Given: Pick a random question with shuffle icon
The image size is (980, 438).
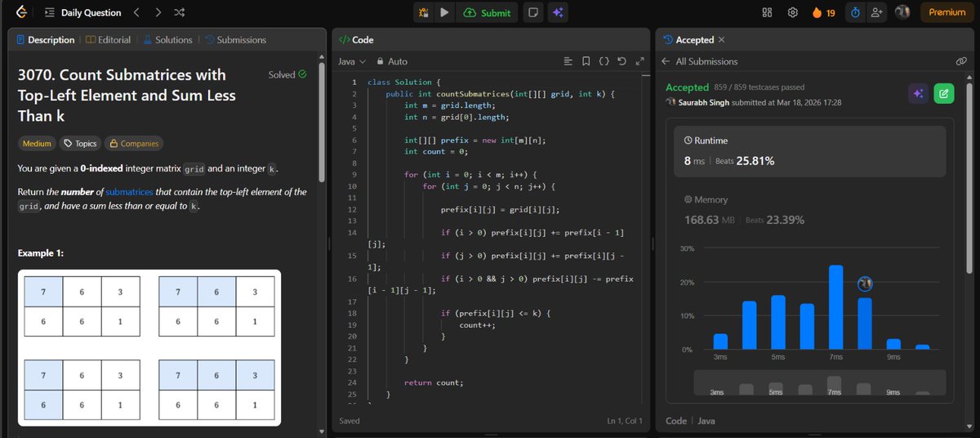Looking at the screenshot, I should pos(180,12).
